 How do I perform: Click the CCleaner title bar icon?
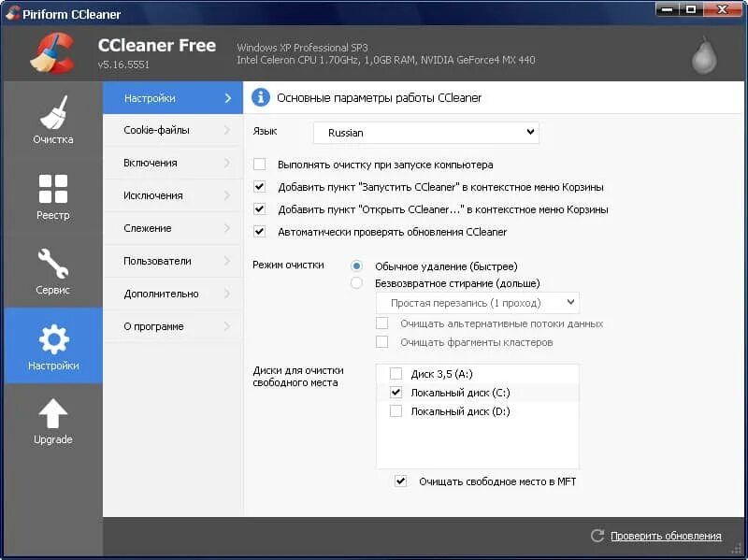click(x=13, y=13)
